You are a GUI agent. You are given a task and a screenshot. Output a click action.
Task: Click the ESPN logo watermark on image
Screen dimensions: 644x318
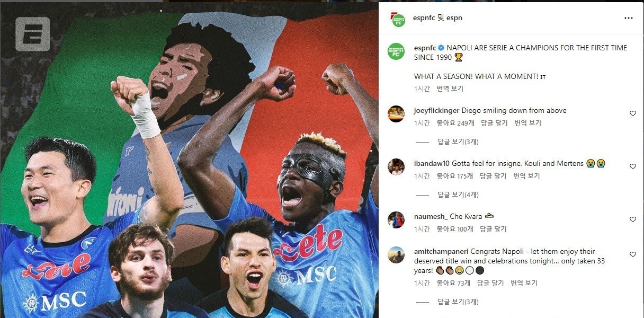coord(32,34)
